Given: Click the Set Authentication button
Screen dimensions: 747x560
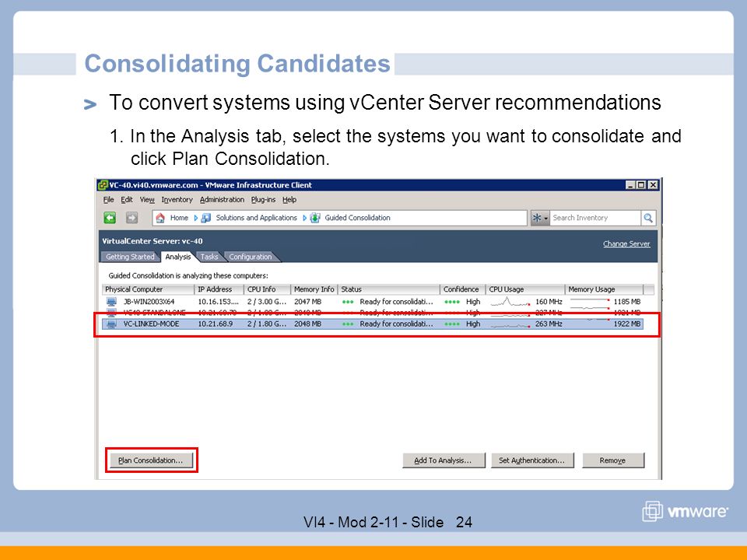Looking at the screenshot, I should 532,460.
